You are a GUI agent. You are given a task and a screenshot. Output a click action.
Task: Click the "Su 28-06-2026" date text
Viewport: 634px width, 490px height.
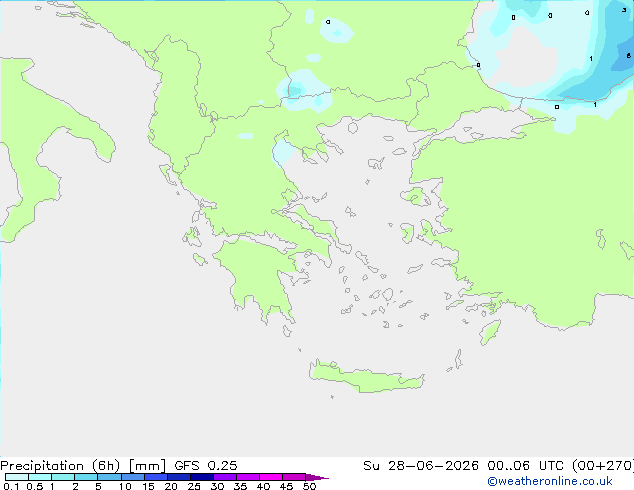click(x=421, y=466)
